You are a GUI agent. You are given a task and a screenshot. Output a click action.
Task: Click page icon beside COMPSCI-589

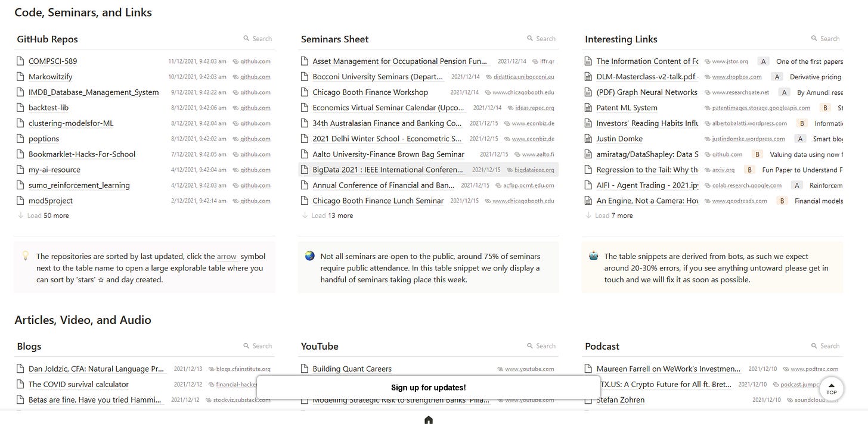point(21,61)
